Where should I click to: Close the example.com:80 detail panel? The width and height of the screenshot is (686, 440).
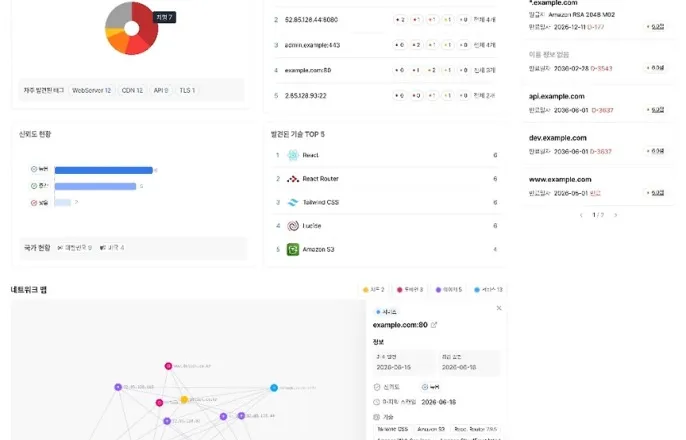pos(499,308)
